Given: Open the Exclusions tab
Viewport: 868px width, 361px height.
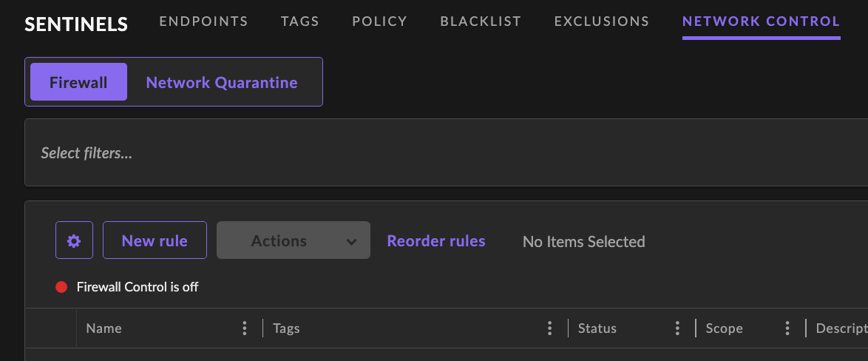Looking at the screenshot, I should [x=601, y=21].
